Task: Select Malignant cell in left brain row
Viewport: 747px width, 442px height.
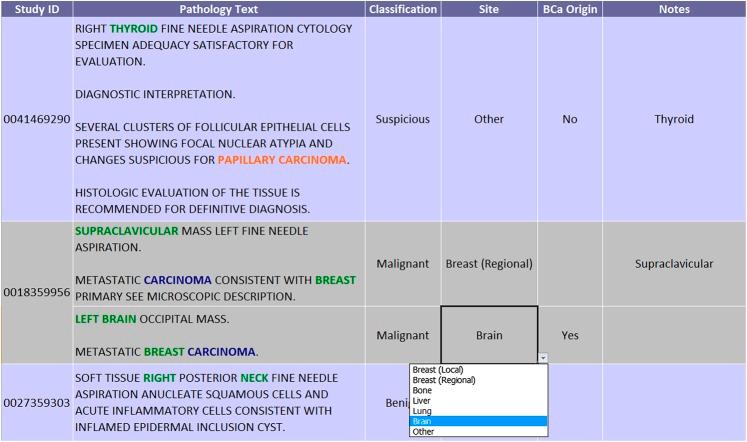Action: 403,335
